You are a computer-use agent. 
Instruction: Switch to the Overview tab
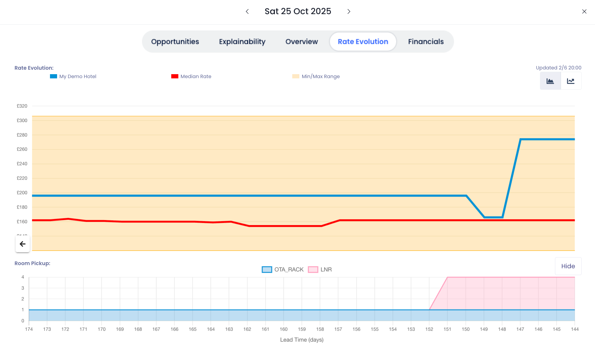[x=302, y=42]
